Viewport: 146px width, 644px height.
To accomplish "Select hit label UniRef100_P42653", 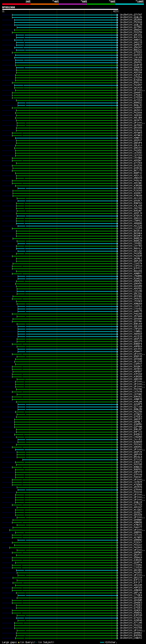I will point(131,572).
